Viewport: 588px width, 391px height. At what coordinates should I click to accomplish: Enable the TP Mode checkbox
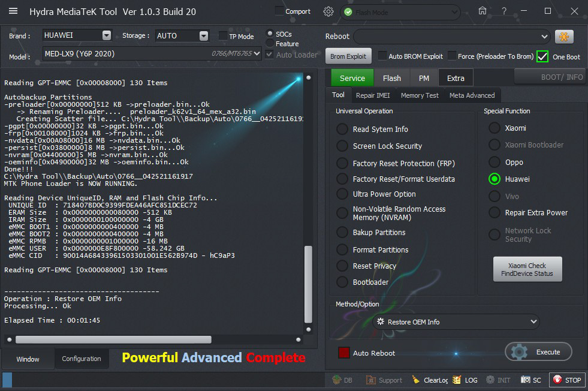[224, 36]
